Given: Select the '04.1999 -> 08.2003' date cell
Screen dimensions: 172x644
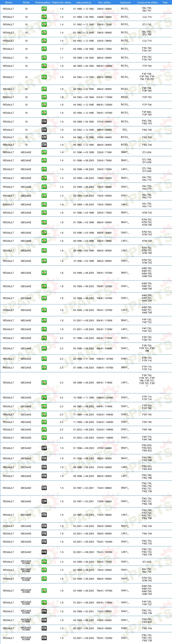Looking at the screenshot, I should point(84,620).
